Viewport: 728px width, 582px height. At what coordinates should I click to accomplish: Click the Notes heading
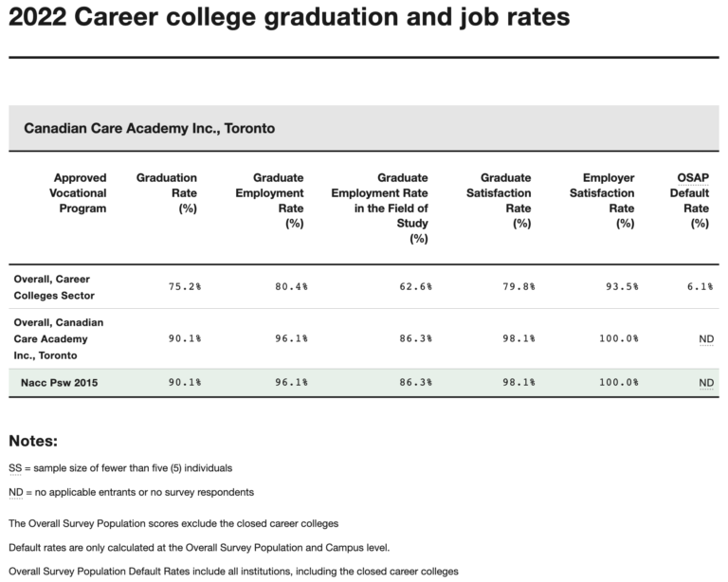[34, 442]
